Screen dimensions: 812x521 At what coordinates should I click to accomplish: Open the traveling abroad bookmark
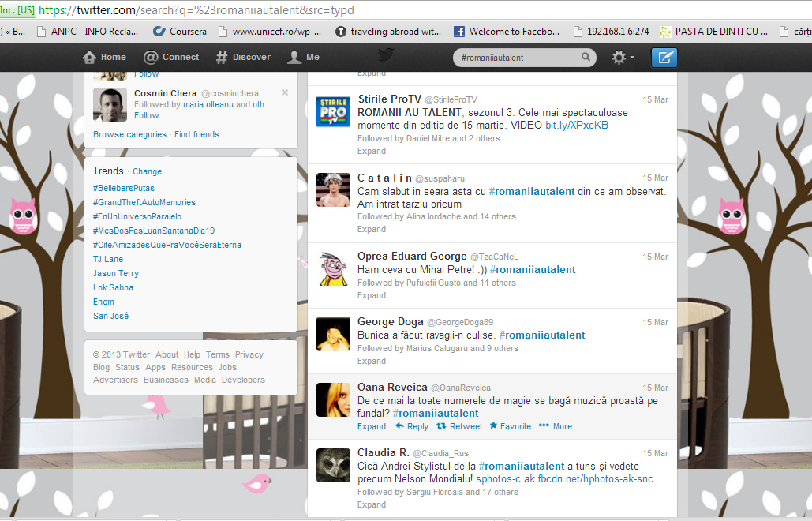pyautogui.click(x=388, y=32)
